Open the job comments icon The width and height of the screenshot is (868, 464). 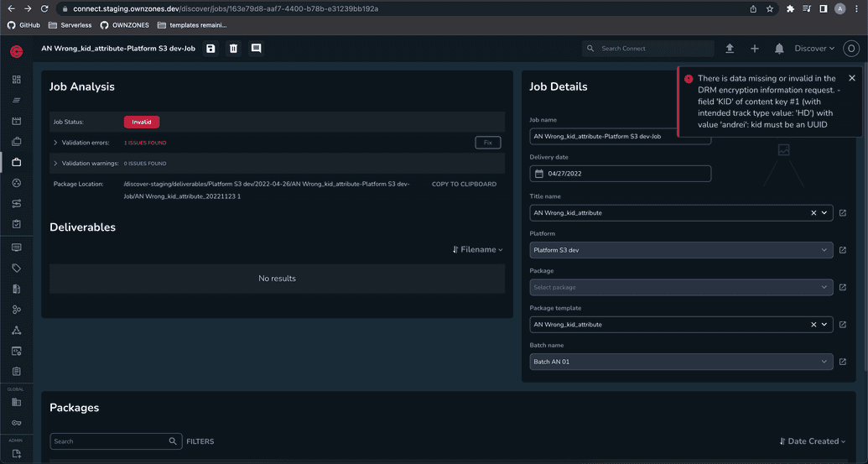click(x=257, y=49)
